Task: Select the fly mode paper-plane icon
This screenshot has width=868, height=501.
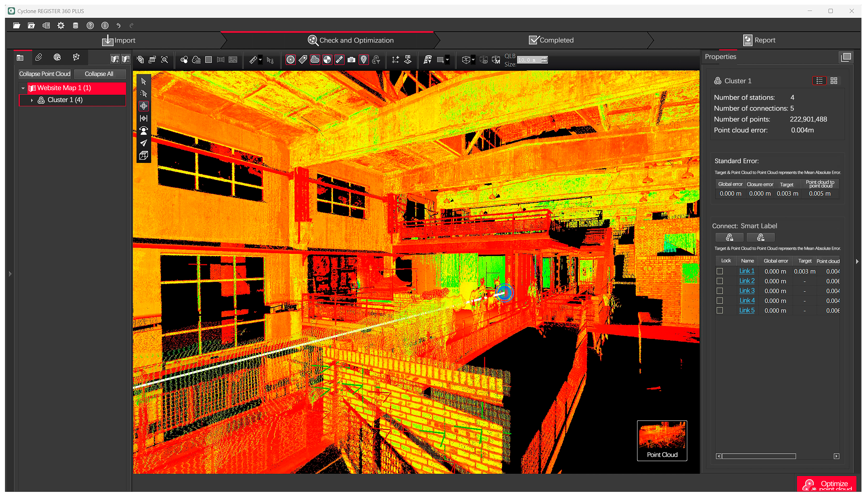Action: [144, 143]
